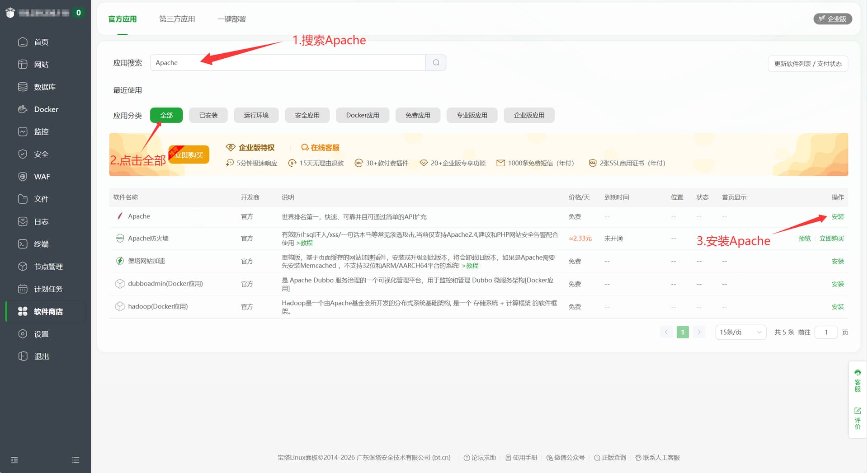The height and width of the screenshot is (473, 868).
Task: Go to previous page arrow
Action: pyautogui.click(x=666, y=332)
